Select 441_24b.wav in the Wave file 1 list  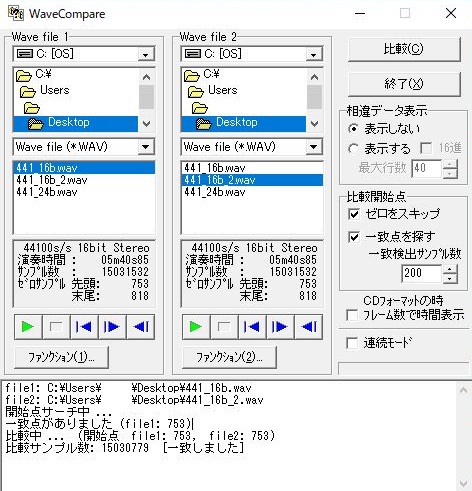coord(47,192)
